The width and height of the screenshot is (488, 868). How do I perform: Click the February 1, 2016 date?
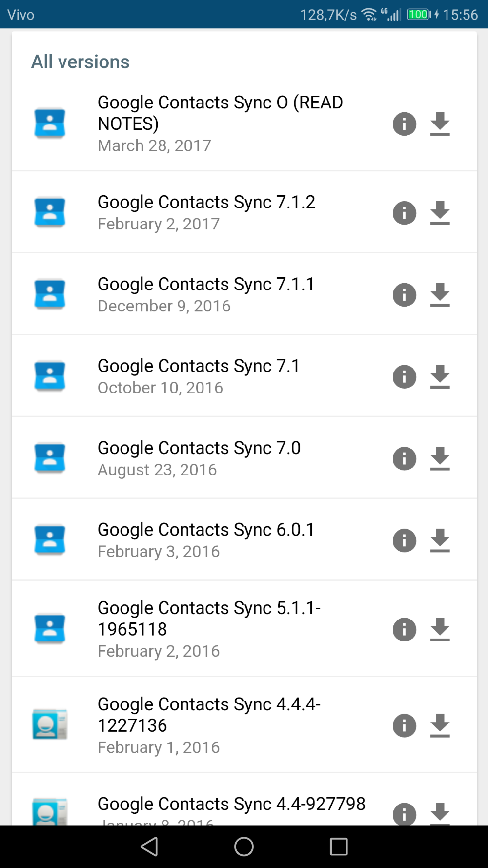[159, 747]
